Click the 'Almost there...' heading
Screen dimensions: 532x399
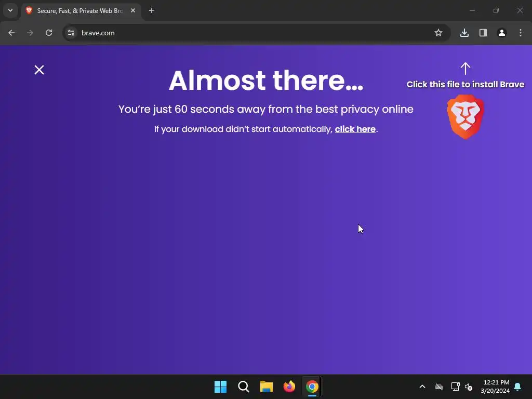click(x=266, y=81)
